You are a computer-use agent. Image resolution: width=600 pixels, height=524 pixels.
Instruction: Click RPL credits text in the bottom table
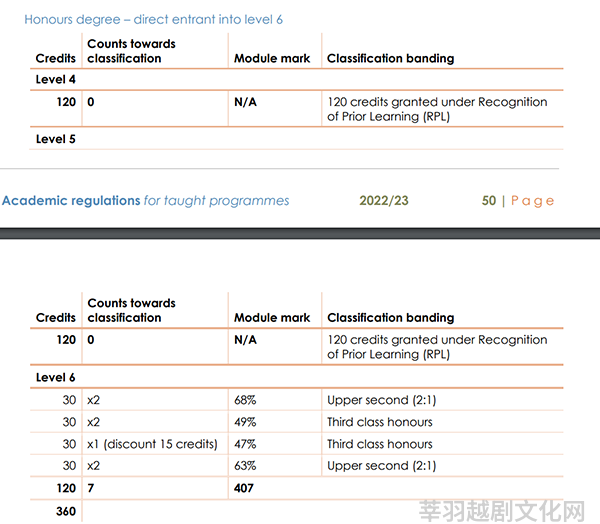point(437,347)
